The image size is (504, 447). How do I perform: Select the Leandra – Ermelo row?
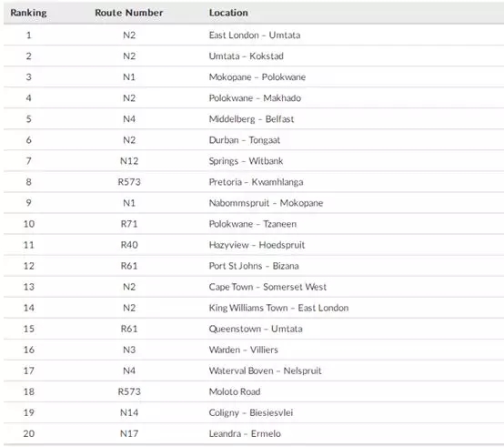[x=254, y=434]
